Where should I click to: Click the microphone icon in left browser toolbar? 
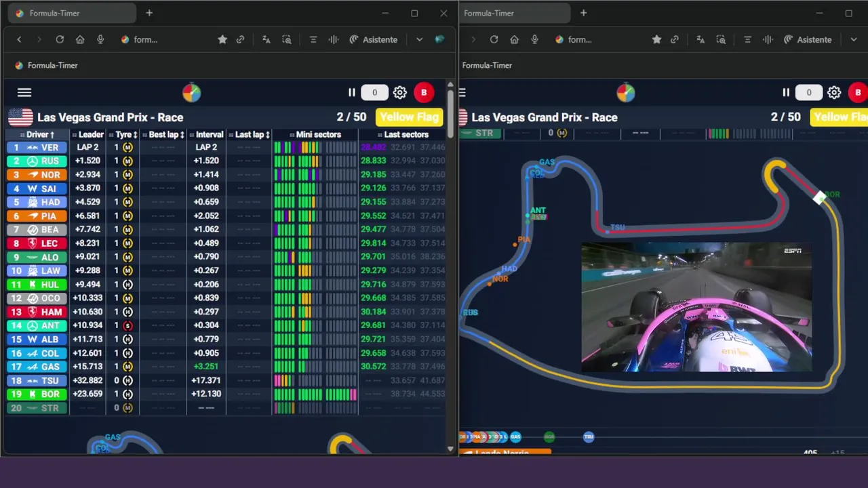pos(100,39)
